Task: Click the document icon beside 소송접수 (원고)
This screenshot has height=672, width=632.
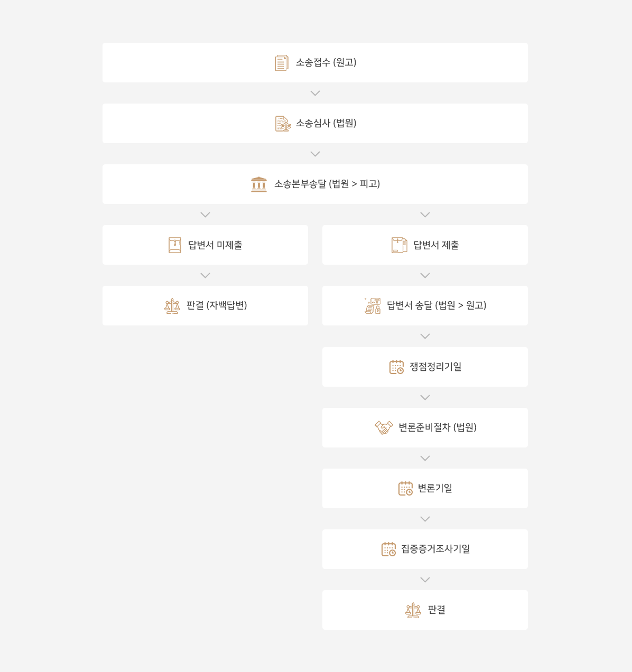Action: (x=282, y=63)
